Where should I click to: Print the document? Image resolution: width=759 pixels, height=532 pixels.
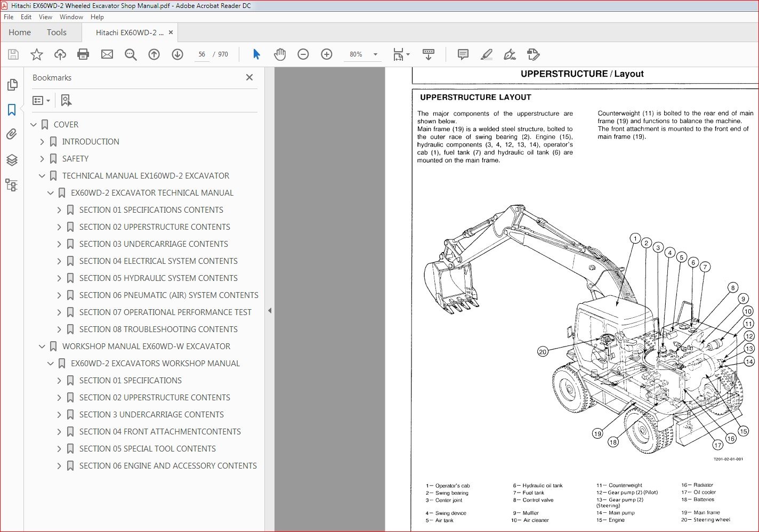[x=83, y=54]
